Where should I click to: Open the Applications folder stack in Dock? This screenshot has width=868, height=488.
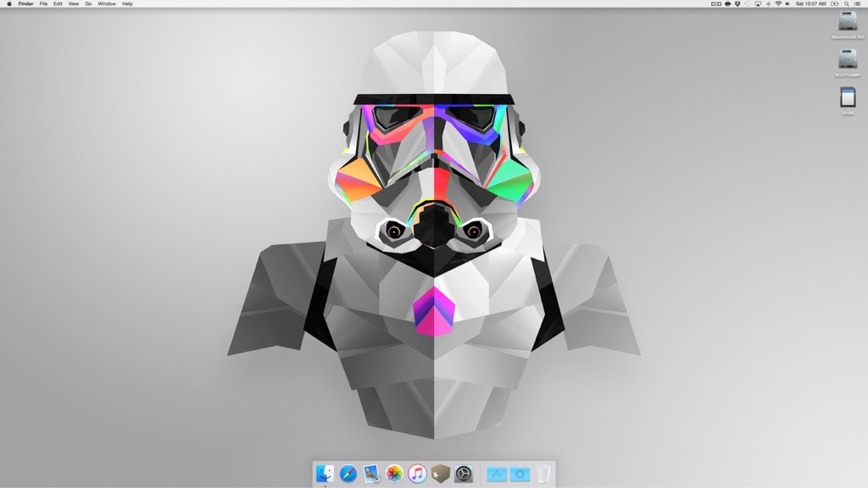497,474
